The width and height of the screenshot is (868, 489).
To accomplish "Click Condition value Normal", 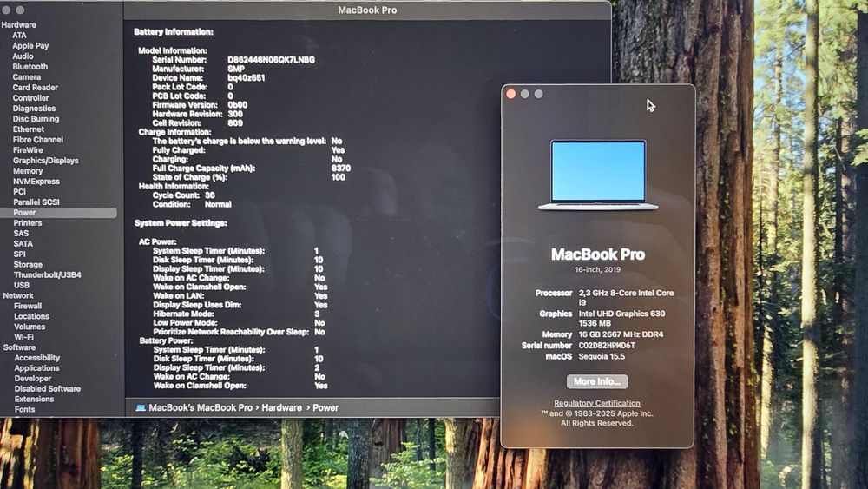I will 218,204.
